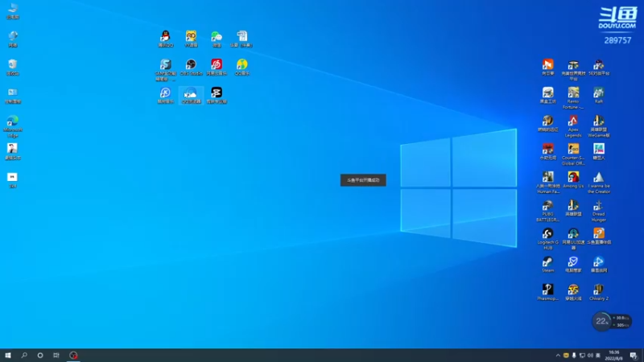644x362 pixels.
Task: Launch Phasmophobia desktop shortcut
Action: (x=547, y=293)
